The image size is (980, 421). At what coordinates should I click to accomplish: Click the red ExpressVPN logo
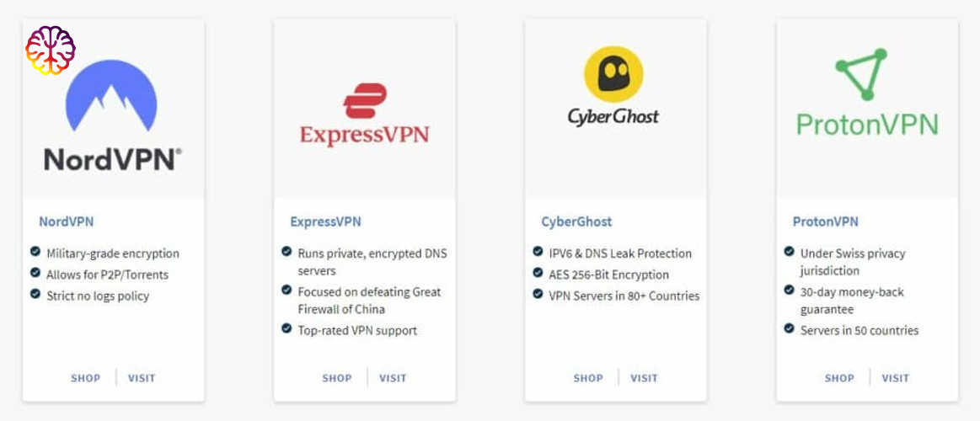pyautogui.click(x=364, y=100)
